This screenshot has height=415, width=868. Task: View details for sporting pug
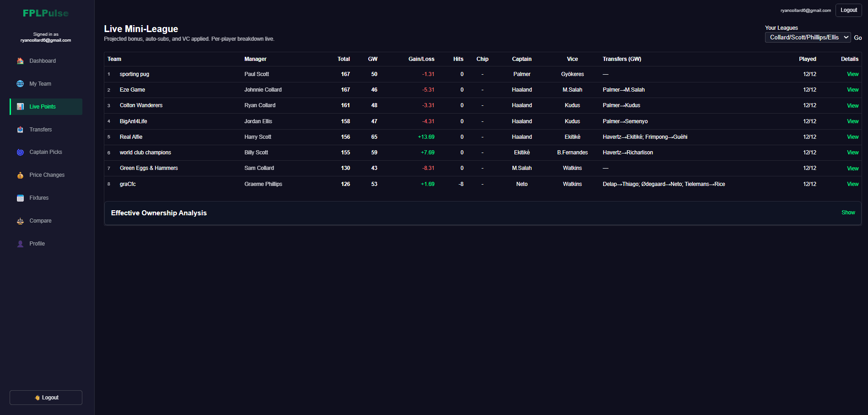pos(852,74)
